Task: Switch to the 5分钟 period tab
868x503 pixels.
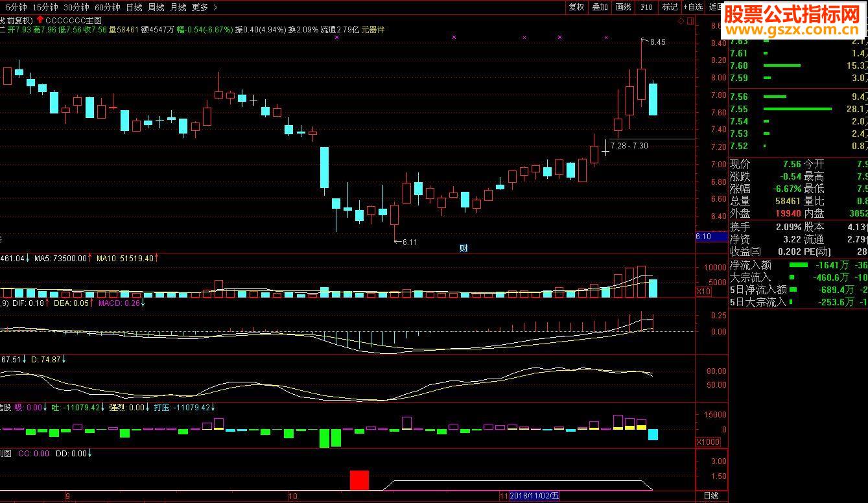Action: [x=16, y=7]
